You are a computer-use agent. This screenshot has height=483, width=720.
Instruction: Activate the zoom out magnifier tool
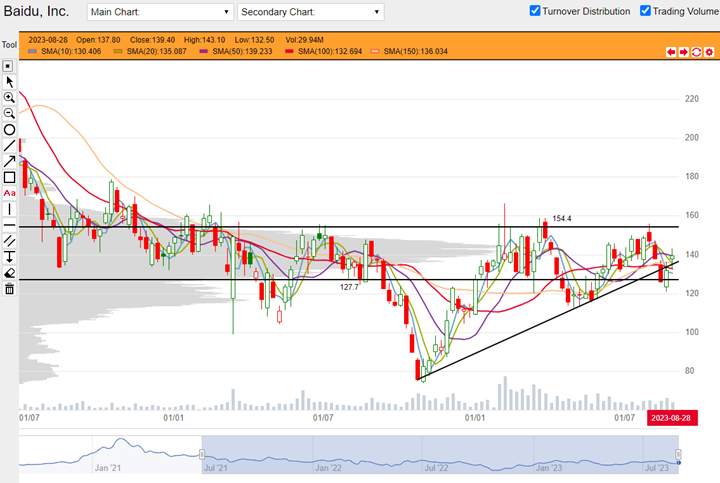click(x=9, y=113)
